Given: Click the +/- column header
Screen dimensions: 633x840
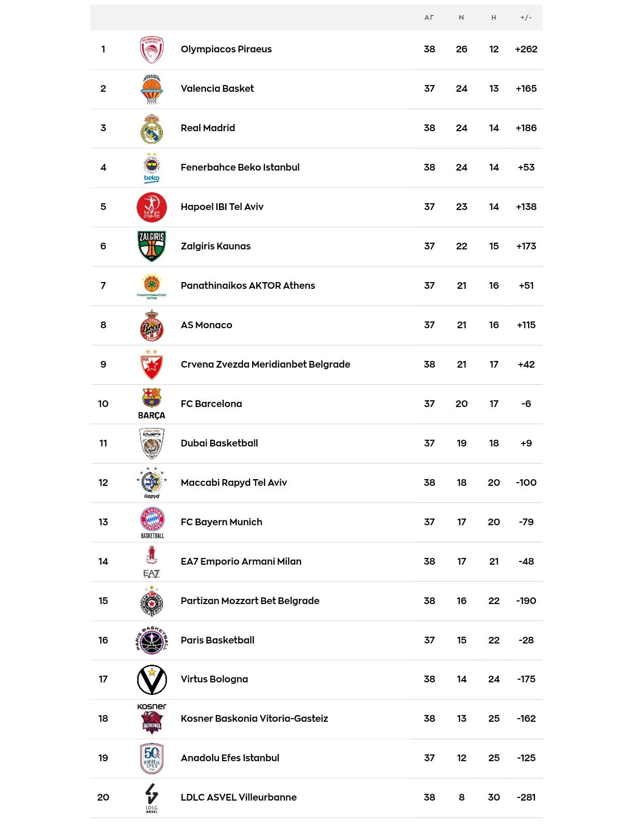Looking at the screenshot, I should tap(526, 18).
